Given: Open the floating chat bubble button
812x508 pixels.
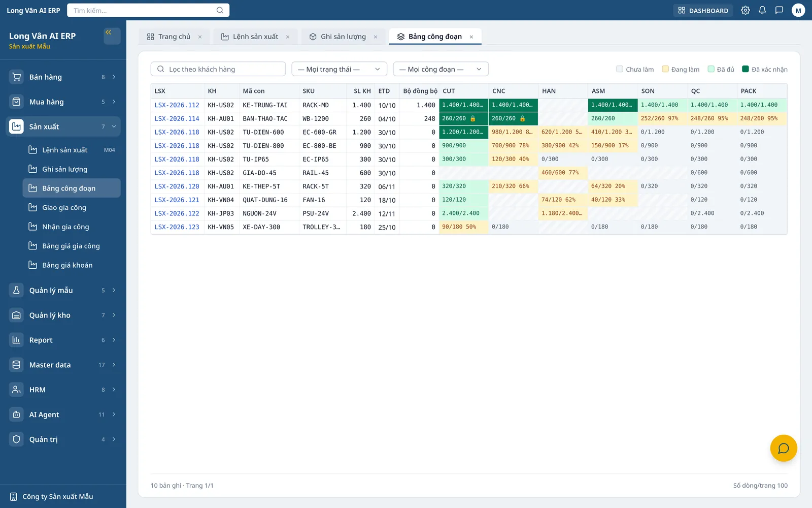Looking at the screenshot, I should click(x=784, y=448).
